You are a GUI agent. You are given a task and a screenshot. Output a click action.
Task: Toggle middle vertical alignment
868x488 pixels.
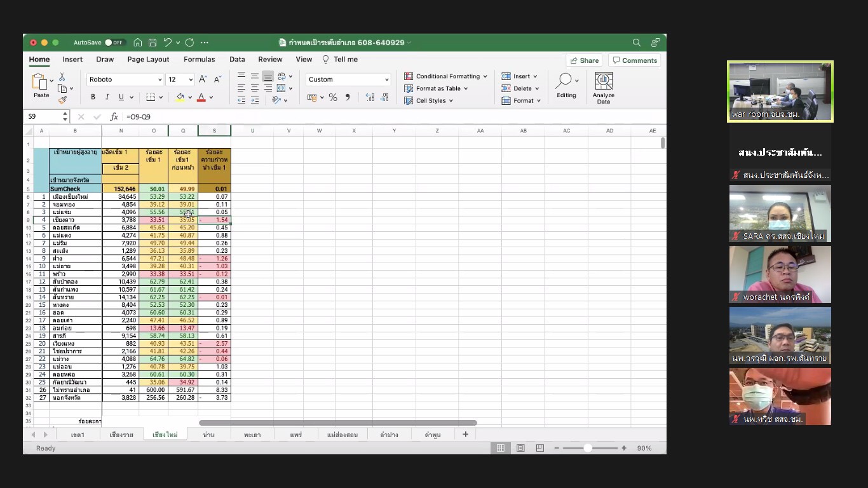[254, 76]
